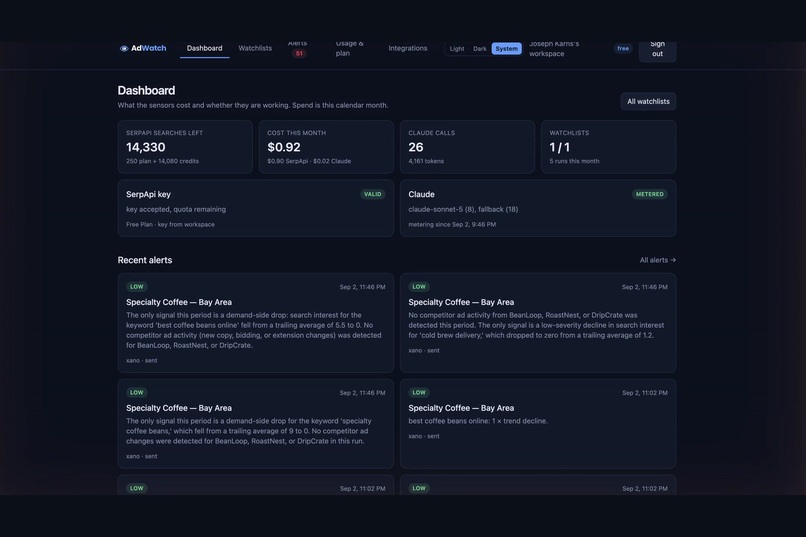Click the Dashboard page heading

(146, 90)
